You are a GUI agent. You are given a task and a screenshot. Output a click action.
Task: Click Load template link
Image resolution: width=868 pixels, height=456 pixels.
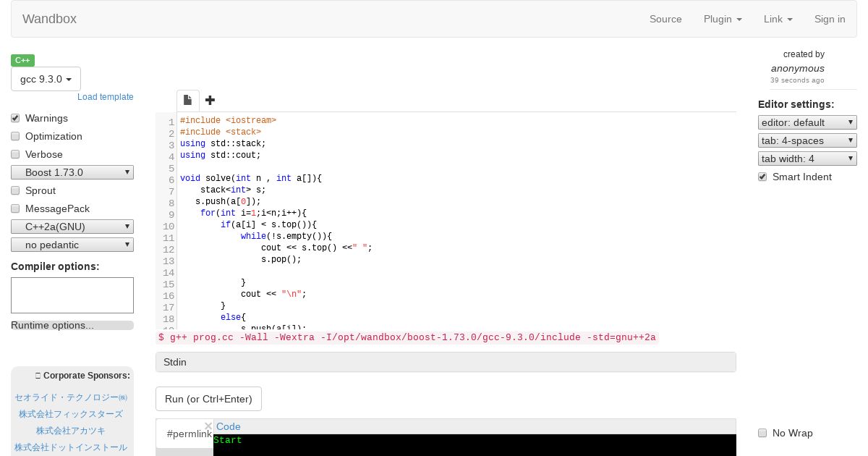[x=106, y=97]
